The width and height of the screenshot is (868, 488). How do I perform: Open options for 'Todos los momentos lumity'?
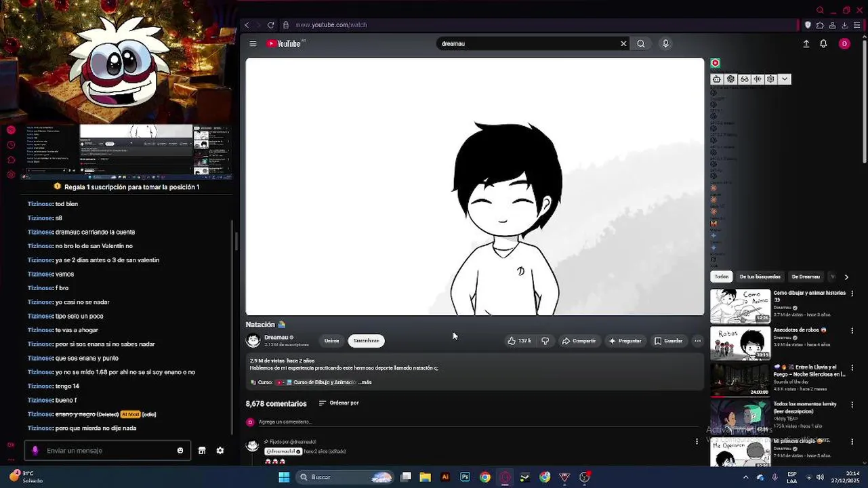pos(852,405)
